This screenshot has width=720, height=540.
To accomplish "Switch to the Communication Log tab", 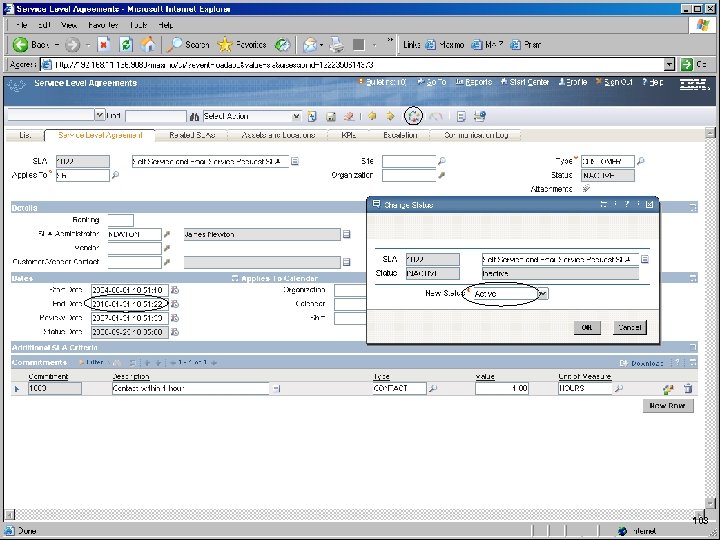I will 476,135.
